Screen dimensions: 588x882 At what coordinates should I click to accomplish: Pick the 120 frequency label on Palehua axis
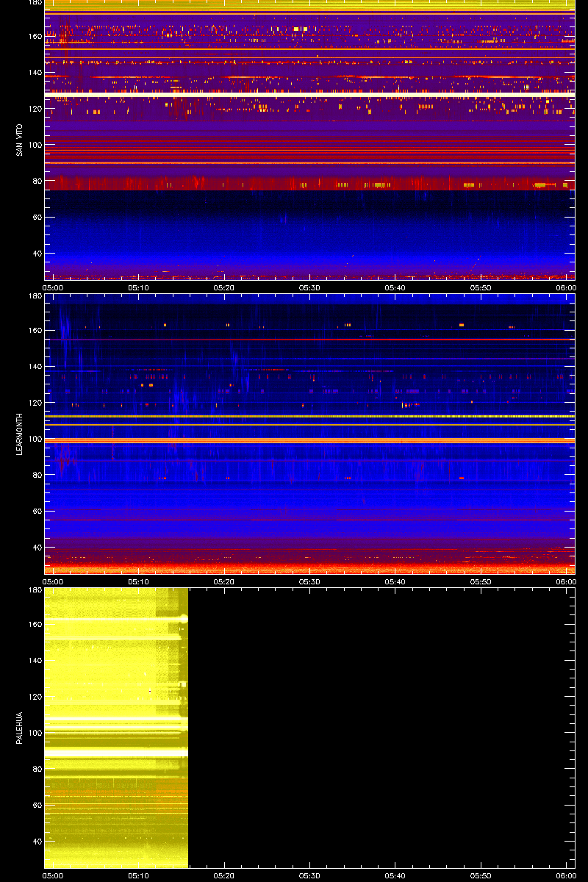point(35,696)
